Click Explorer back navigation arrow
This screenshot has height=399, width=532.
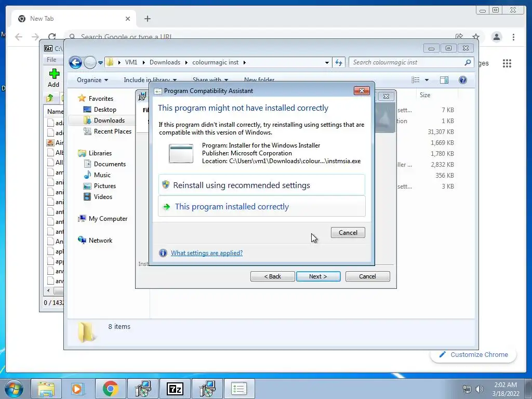point(75,62)
